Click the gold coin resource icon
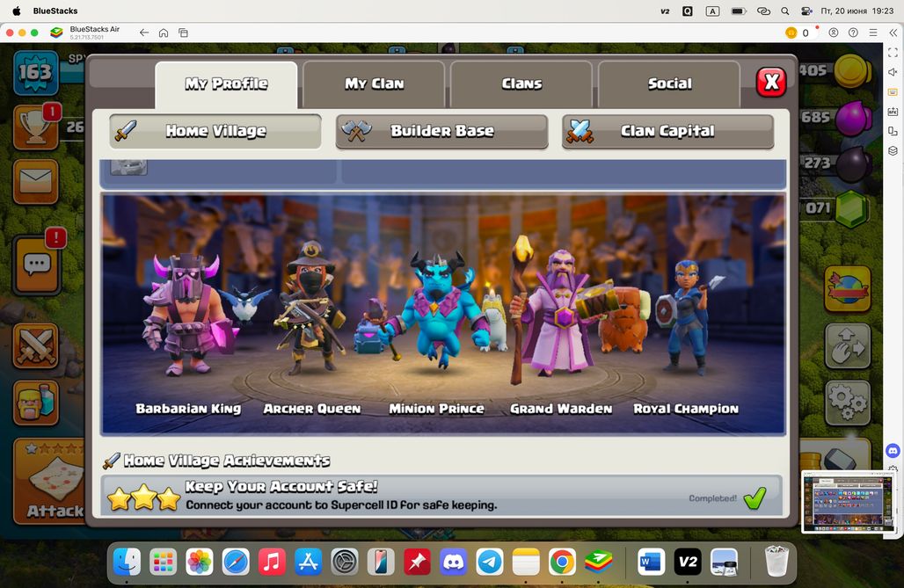The image size is (904, 588). (853, 71)
